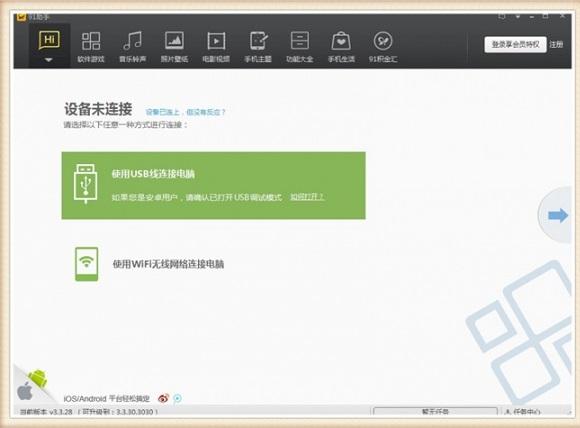Click the 设备未连接 heading text
The width and height of the screenshot is (580, 428).
click(98, 109)
